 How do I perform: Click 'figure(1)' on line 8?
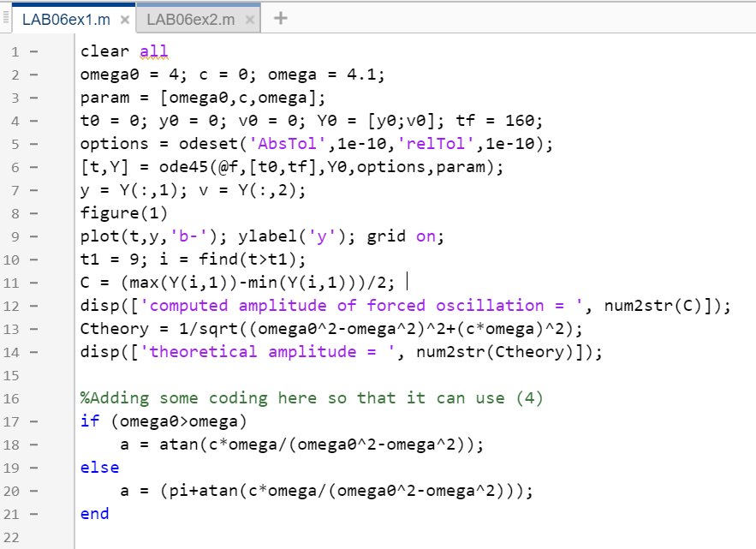124,213
